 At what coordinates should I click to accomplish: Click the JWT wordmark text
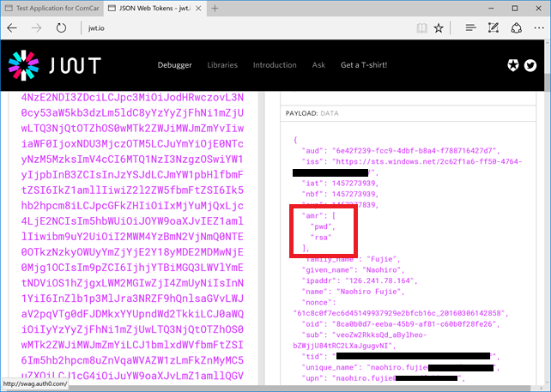tap(76, 66)
